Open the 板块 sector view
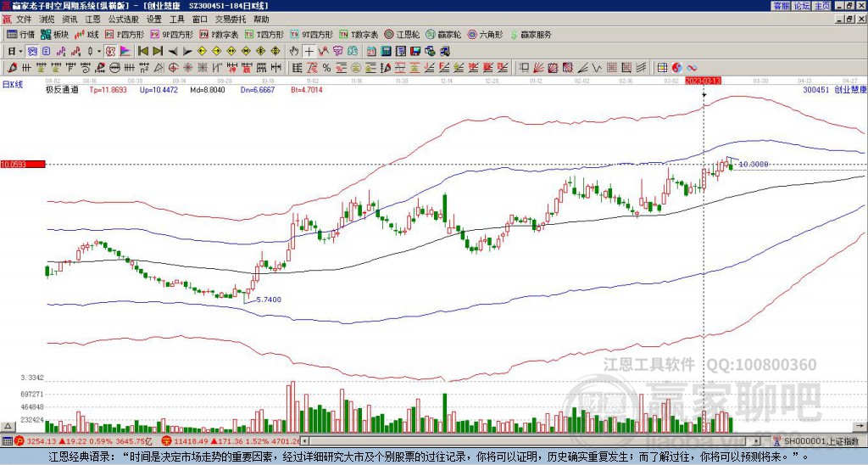 (54, 34)
